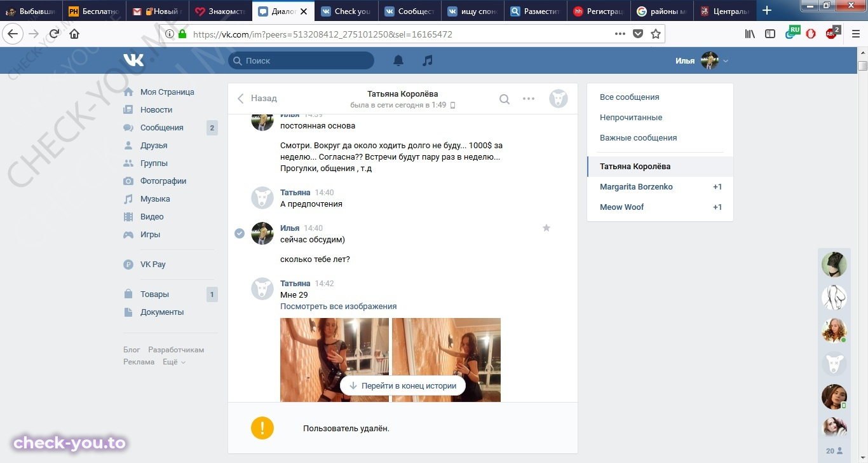Go to browser home page
This screenshot has width=868, height=463.
coord(74,34)
